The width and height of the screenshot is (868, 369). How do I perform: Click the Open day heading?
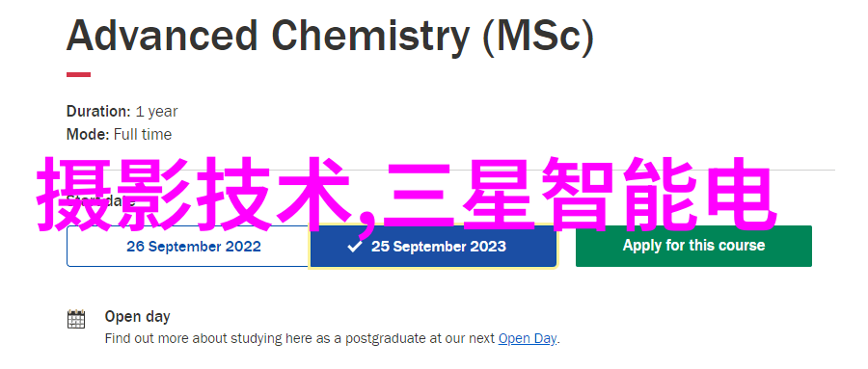137,316
